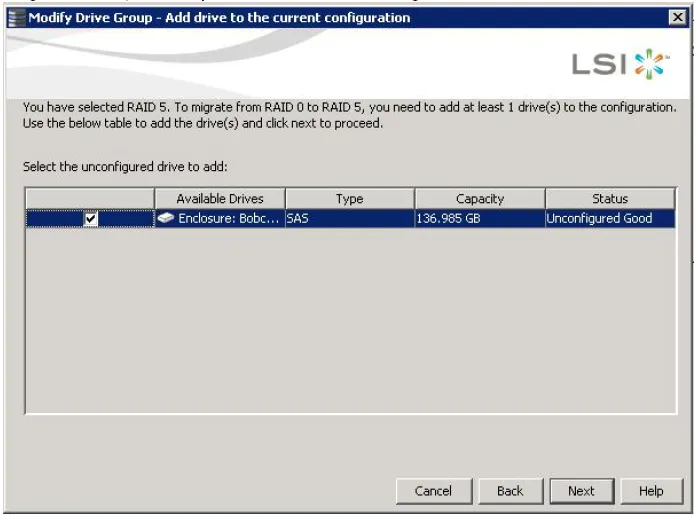
Task: Proceed by clicking Next
Action: [581, 491]
